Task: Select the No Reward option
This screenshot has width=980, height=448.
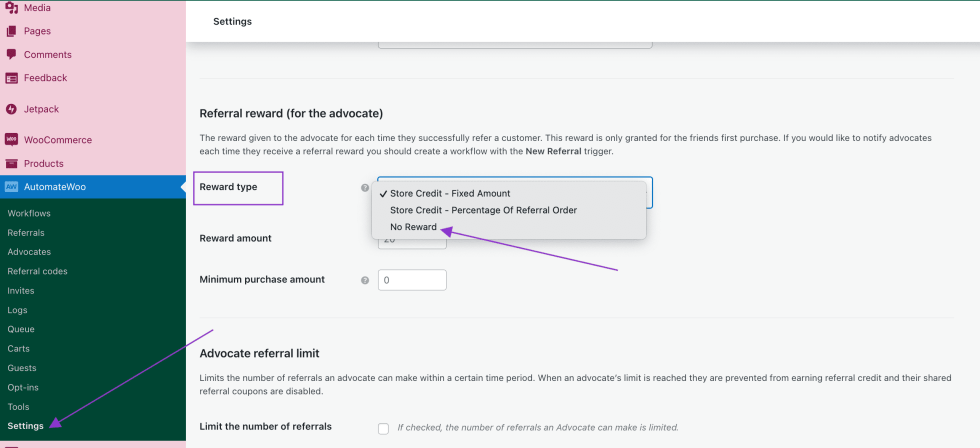Action: (413, 227)
